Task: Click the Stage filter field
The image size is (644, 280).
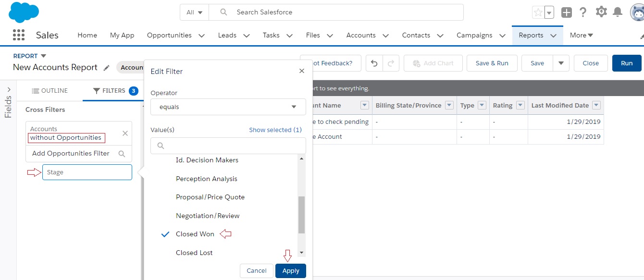Action: [x=87, y=172]
